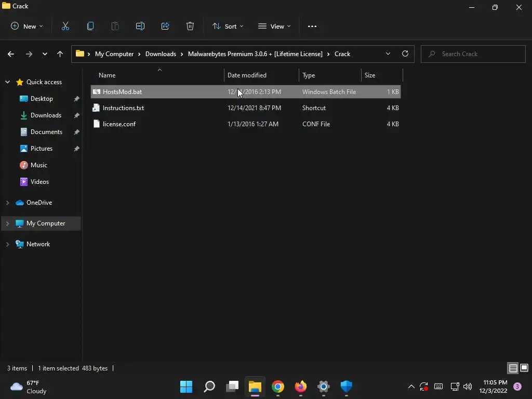Image resolution: width=532 pixels, height=399 pixels.
Task: Click the Copy icon in toolbar
Action: click(x=90, y=26)
